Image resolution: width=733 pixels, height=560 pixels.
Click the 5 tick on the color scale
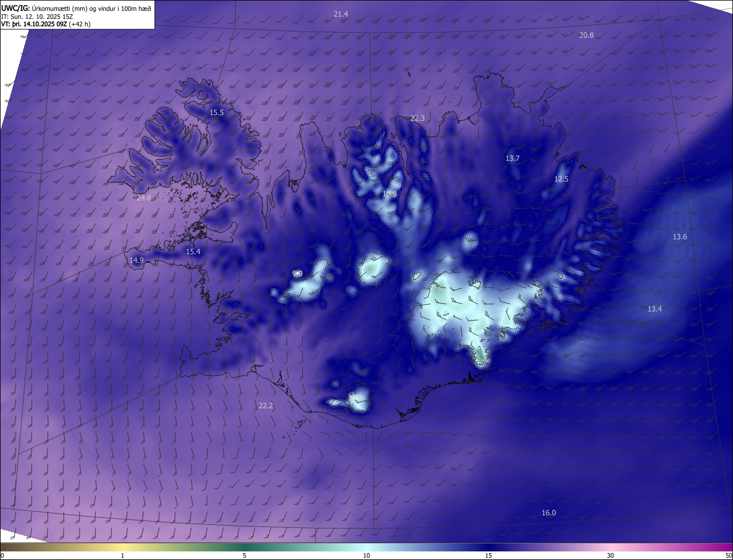[245, 555]
